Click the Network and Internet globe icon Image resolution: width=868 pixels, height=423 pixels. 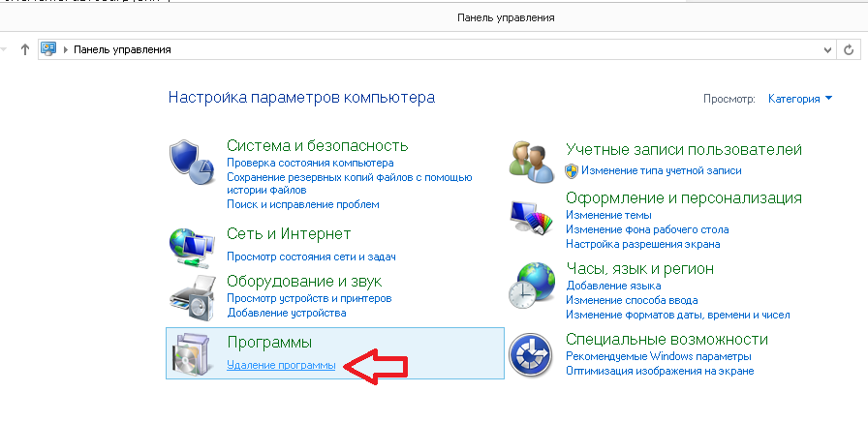[x=191, y=247]
